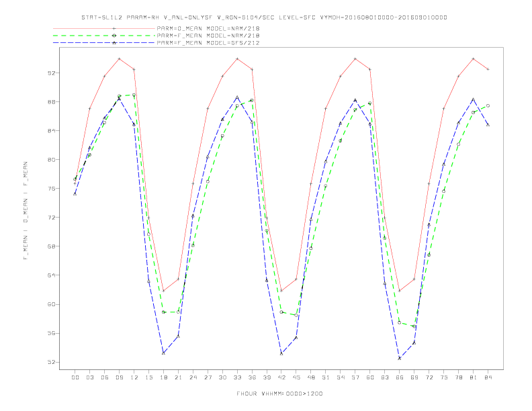Click the 57 forecast hour tick label
Image resolution: width=532 pixels, height=411 pixels.
click(355, 377)
